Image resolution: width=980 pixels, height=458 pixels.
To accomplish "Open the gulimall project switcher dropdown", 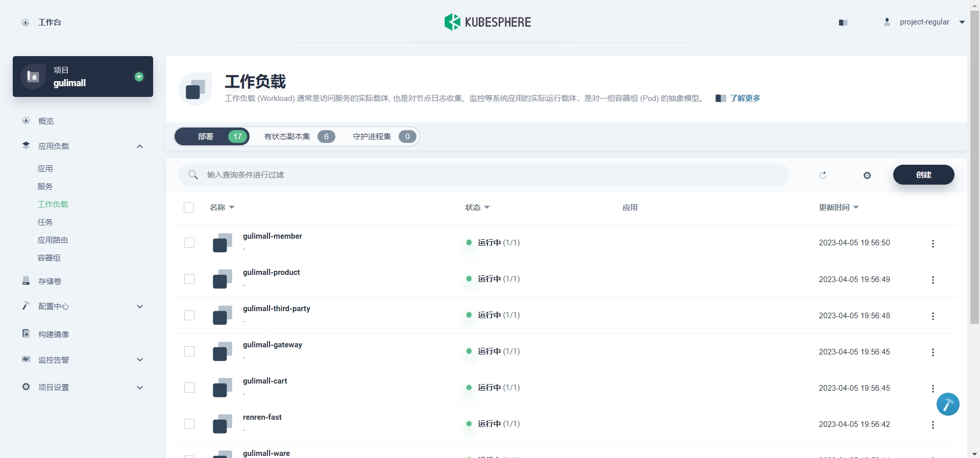I will [x=139, y=77].
